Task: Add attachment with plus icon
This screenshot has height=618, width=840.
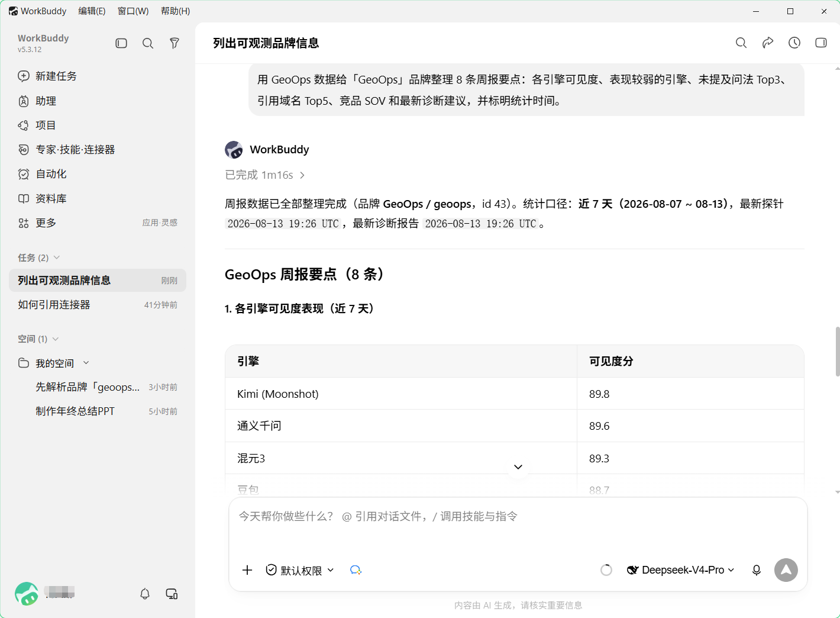Action: click(247, 570)
